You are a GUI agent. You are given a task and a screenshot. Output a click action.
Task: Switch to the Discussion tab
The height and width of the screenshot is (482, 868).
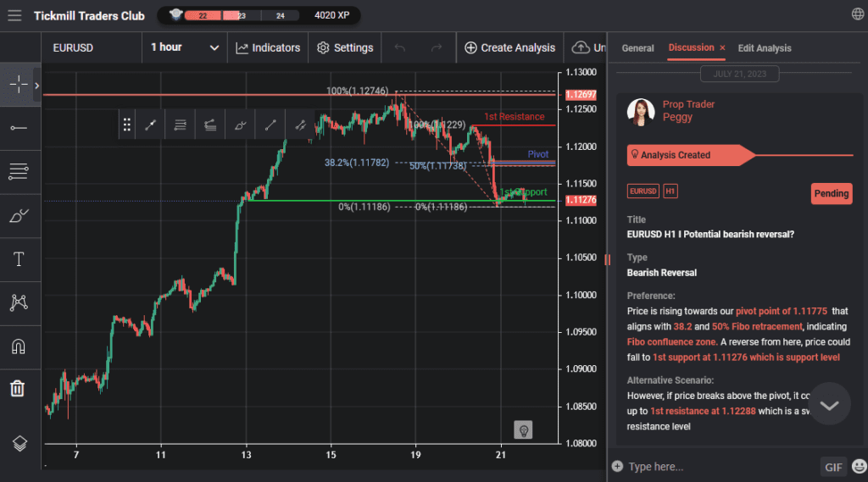tap(691, 47)
